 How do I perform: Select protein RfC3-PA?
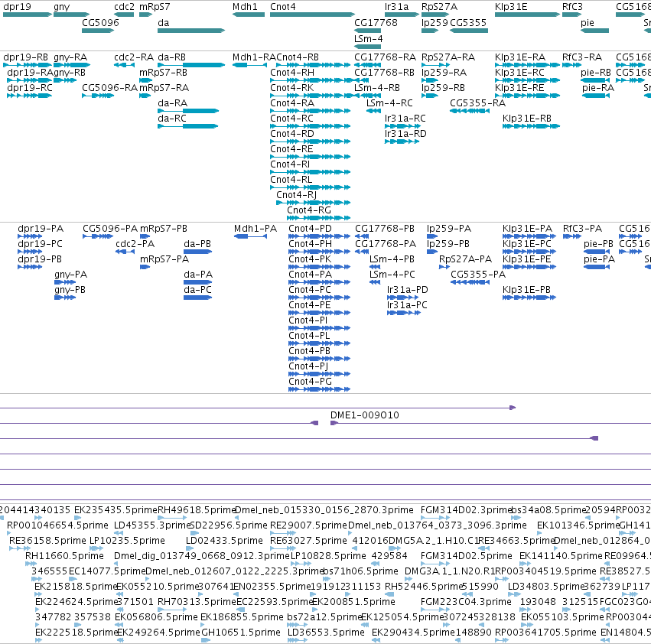572,236
